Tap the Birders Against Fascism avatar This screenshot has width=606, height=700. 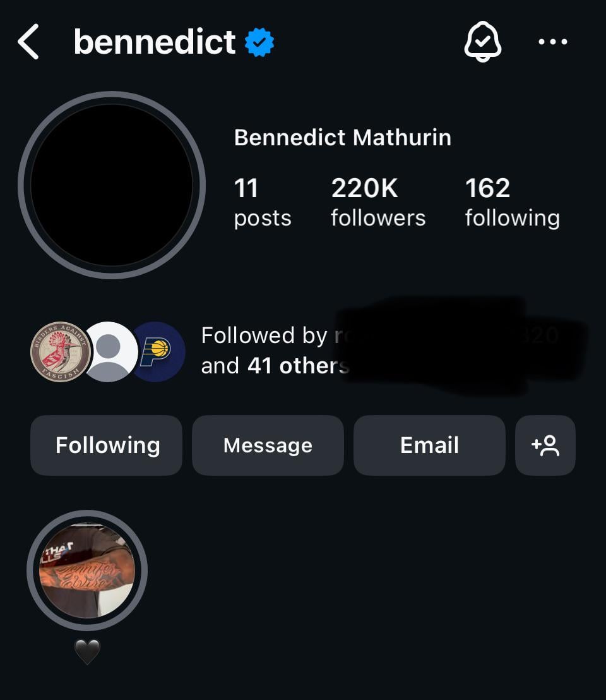[60, 351]
